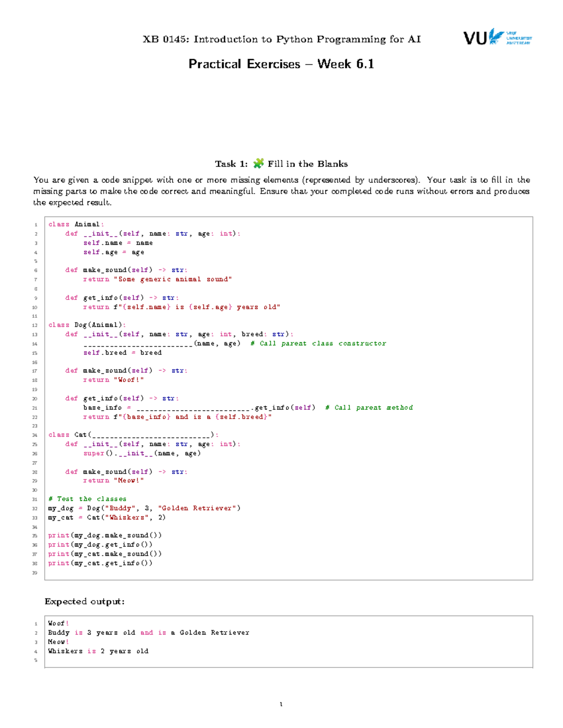Click the page number '1' at the bottom
Viewport: 563px width, 728px height.
click(281, 704)
